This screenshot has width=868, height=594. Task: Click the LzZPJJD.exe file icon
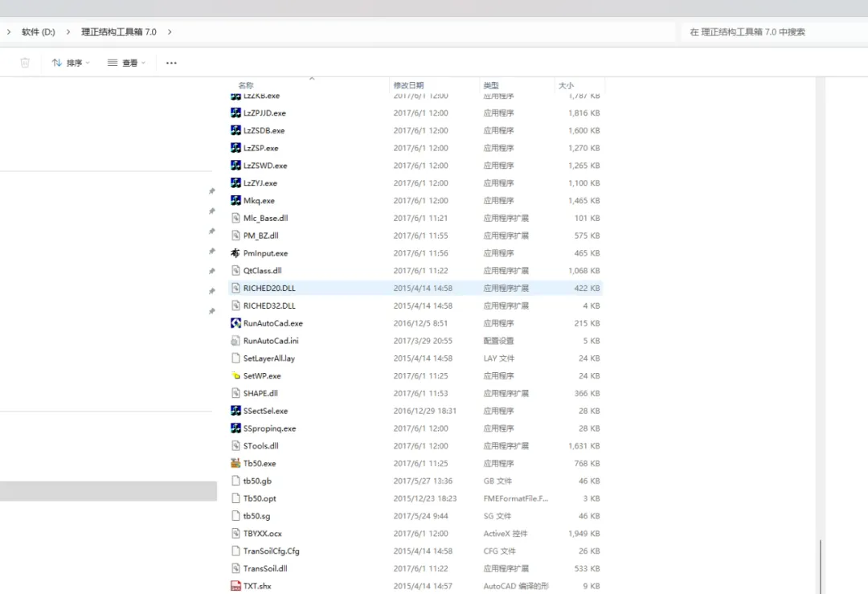click(235, 113)
